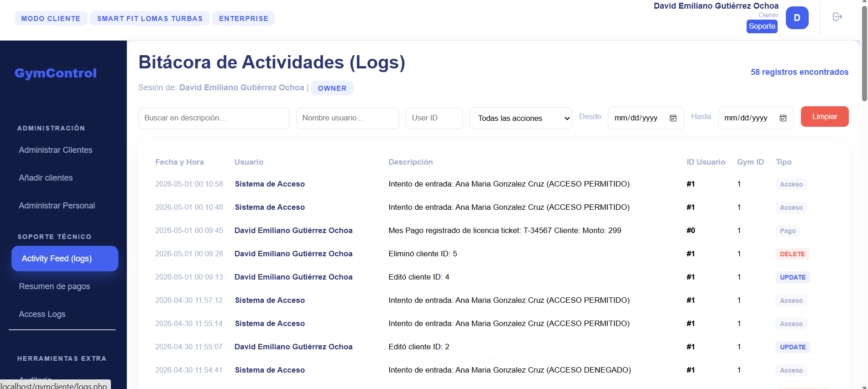Click the 'Gym ID' column header
The image size is (868, 389).
coord(750,162)
